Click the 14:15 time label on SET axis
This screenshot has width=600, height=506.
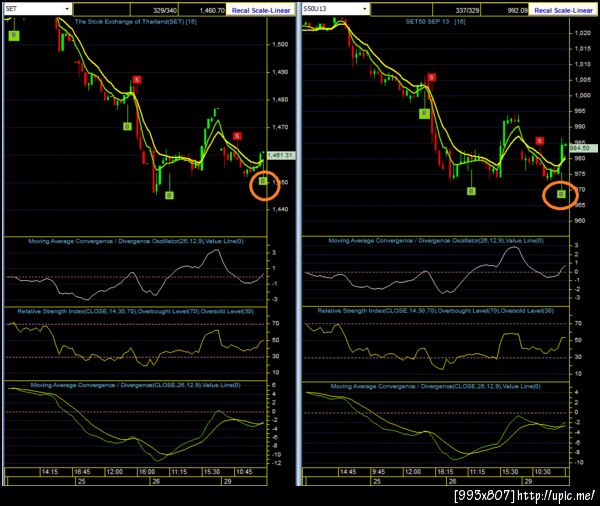50,472
